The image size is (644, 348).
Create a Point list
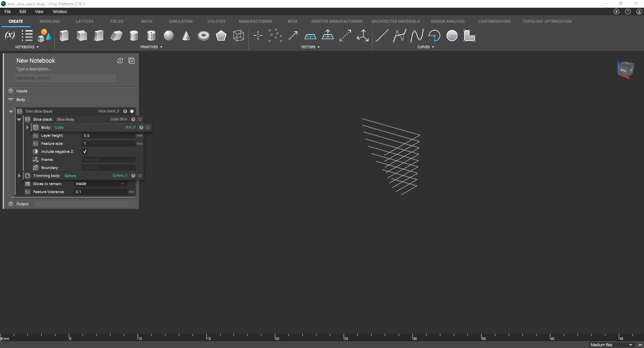tap(276, 36)
